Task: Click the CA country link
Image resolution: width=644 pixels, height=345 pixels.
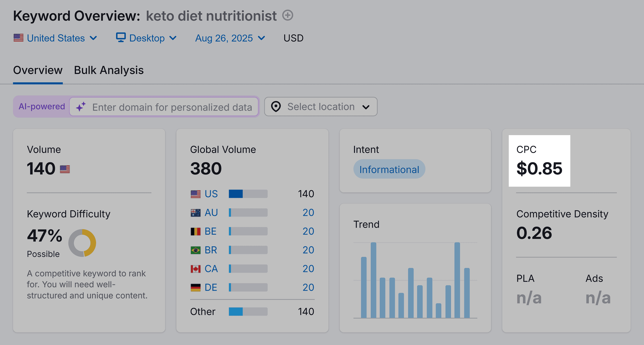Action: 211,269
